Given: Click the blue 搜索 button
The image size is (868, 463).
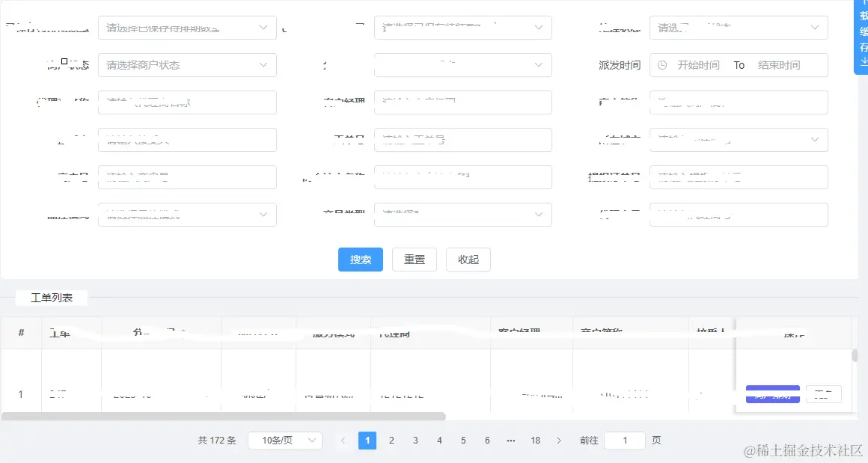Looking at the screenshot, I should coord(361,260).
